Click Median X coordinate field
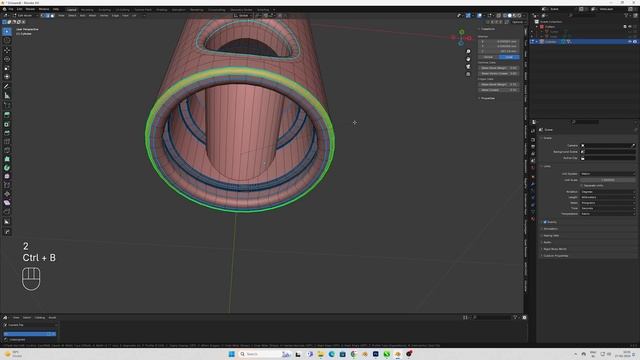 click(499, 42)
